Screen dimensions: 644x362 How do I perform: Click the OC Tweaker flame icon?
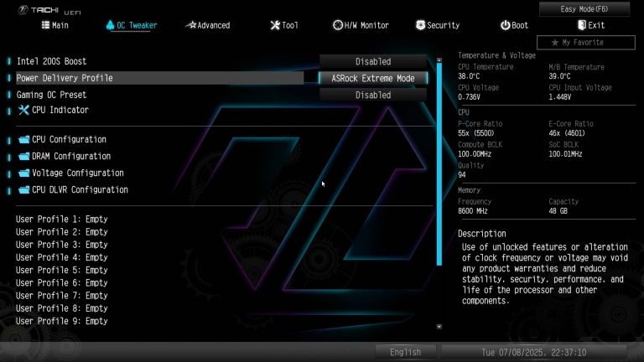pos(110,25)
